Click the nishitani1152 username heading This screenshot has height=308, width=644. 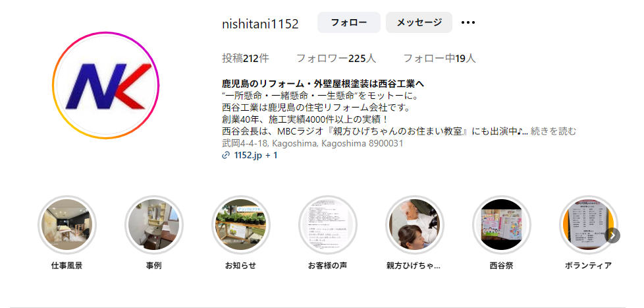coord(260,24)
